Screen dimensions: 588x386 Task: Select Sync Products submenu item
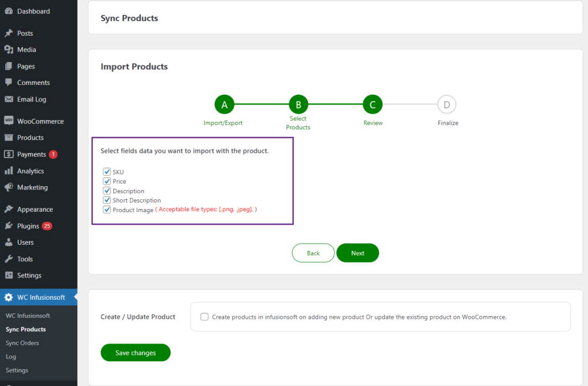coord(26,329)
